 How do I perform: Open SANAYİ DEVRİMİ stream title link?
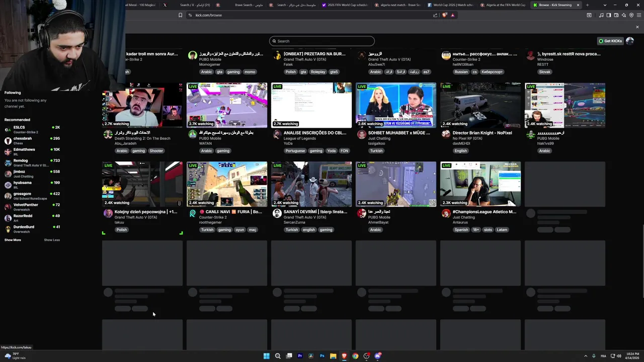tap(315, 212)
